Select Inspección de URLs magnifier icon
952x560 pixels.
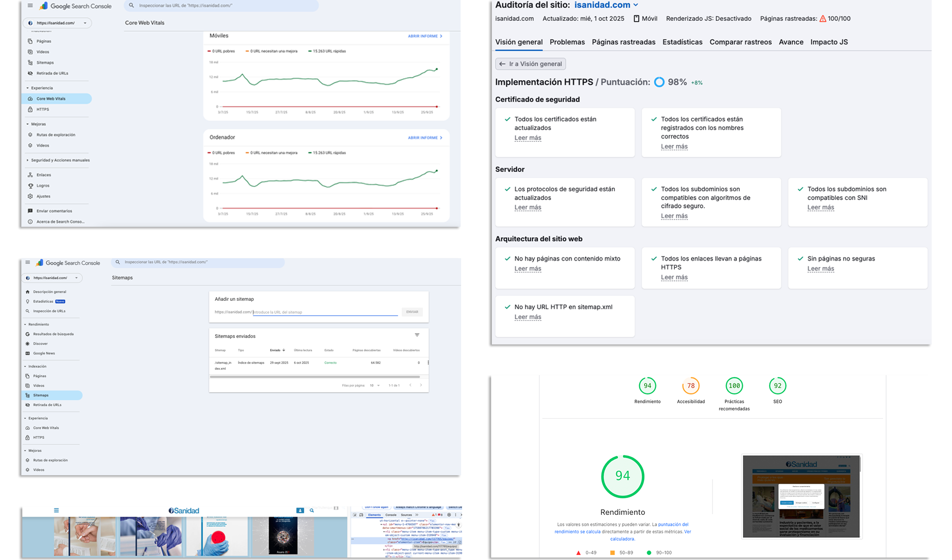click(28, 311)
